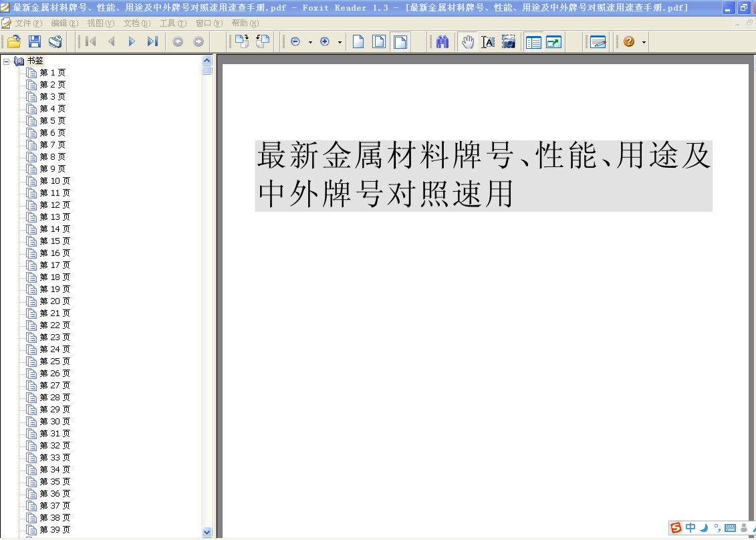Set the view to fit width
Image resolution: width=756 pixels, height=540 pixels.
coord(400,42)
